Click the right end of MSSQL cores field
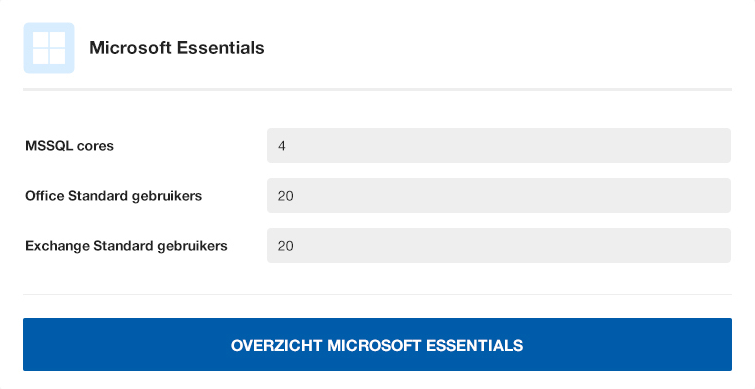The image size is (755, 389). click(x=720, y=145)
